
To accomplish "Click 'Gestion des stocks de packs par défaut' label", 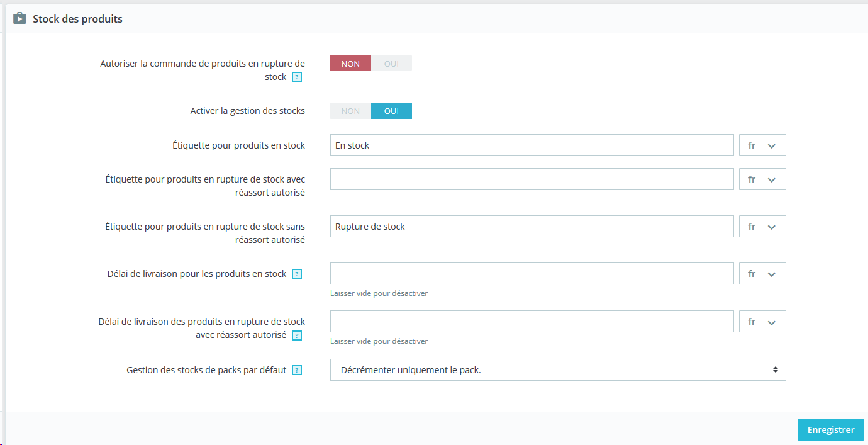I will 206,370.
